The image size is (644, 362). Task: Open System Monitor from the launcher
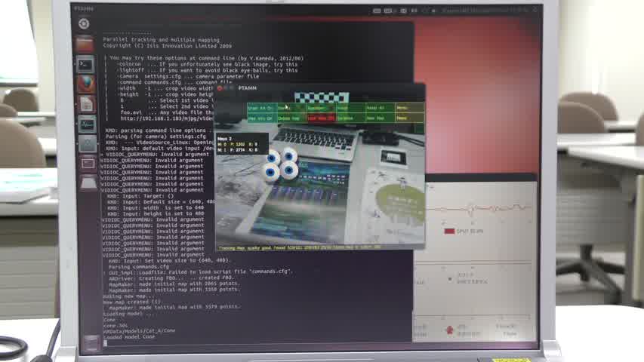tap(88, 123)
